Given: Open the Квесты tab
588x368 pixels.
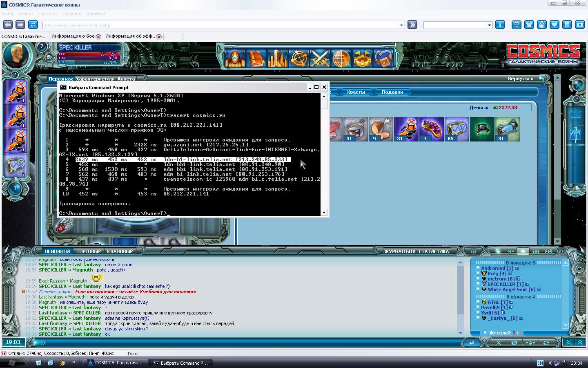Looking at the screenshot, I should tap(356, 92).
